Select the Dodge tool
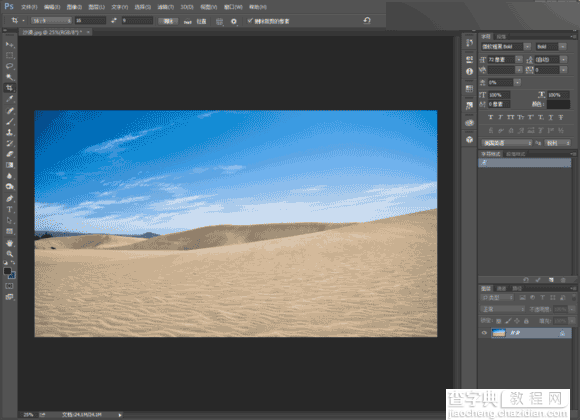This screenshot has height=420, width=580. pyautogui.click(x=9, y=187)
